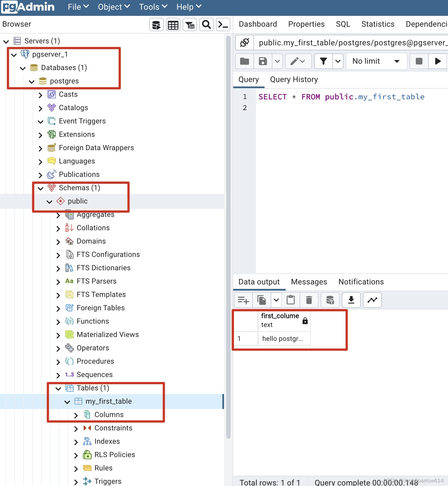Screen dimensions: 448x486
Task: Click the Filter funnel icon
Action: click(323, 61)
